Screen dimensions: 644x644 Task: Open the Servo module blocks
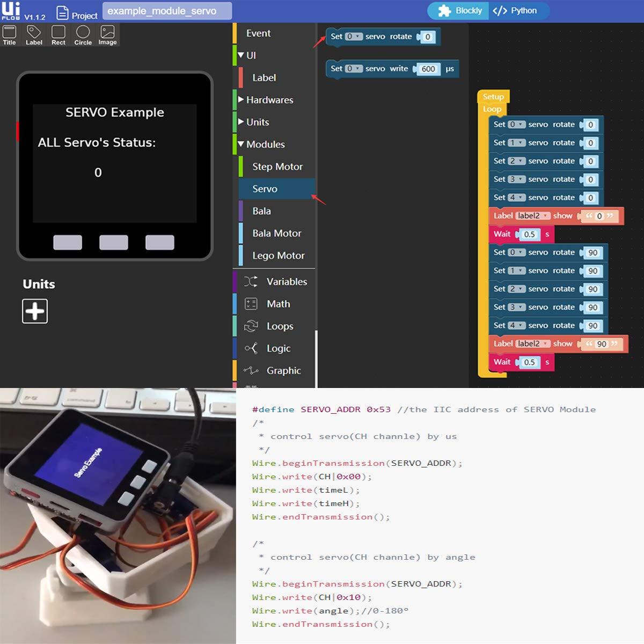click(265, 189)
